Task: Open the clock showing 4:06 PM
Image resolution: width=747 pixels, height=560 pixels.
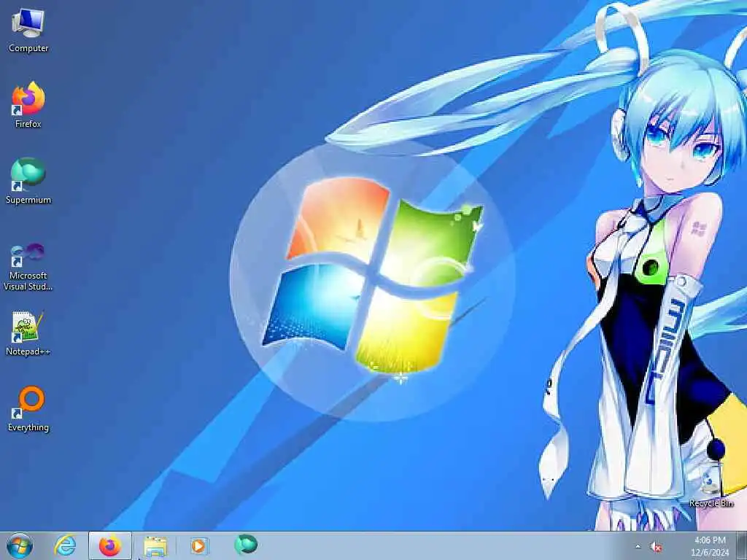Action: click(710, 546)
